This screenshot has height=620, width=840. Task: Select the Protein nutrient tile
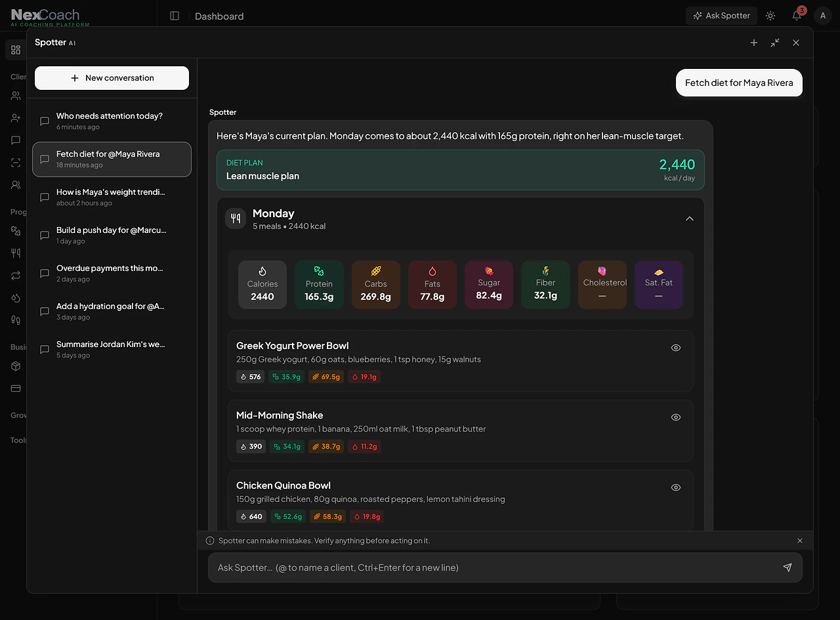(319, 285)
